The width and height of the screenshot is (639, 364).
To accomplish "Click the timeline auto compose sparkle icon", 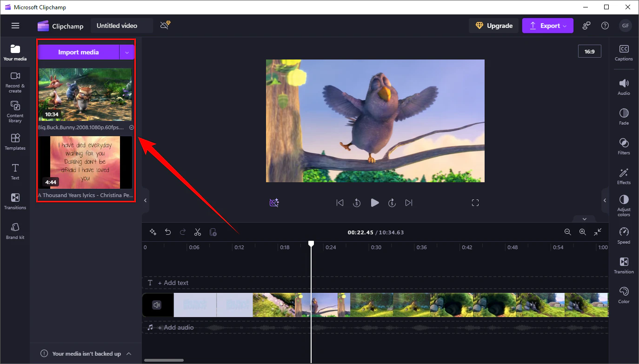I will (153, 232).
